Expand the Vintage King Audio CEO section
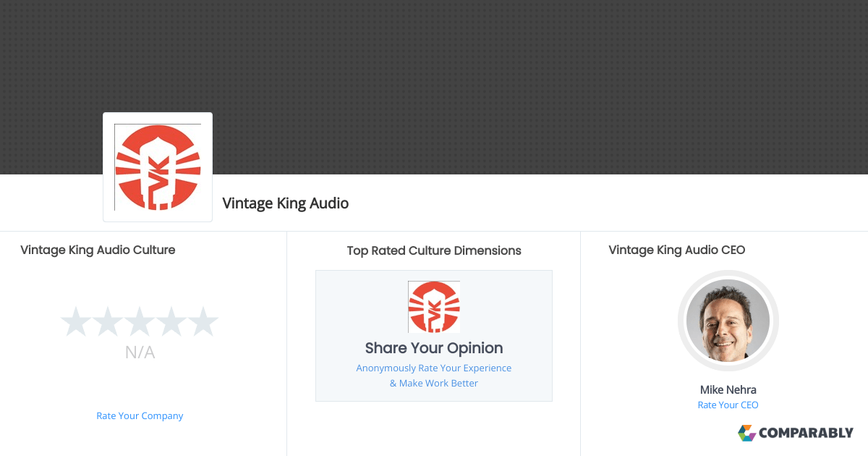The height and width of the screenshot is (456, 868). pos(676,250)
